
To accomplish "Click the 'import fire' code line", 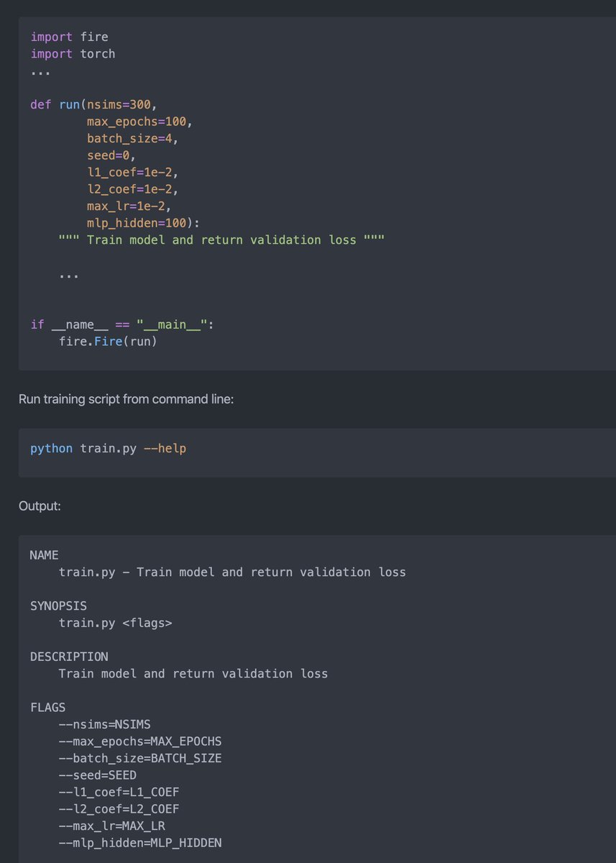I will [x=69, y=37].
